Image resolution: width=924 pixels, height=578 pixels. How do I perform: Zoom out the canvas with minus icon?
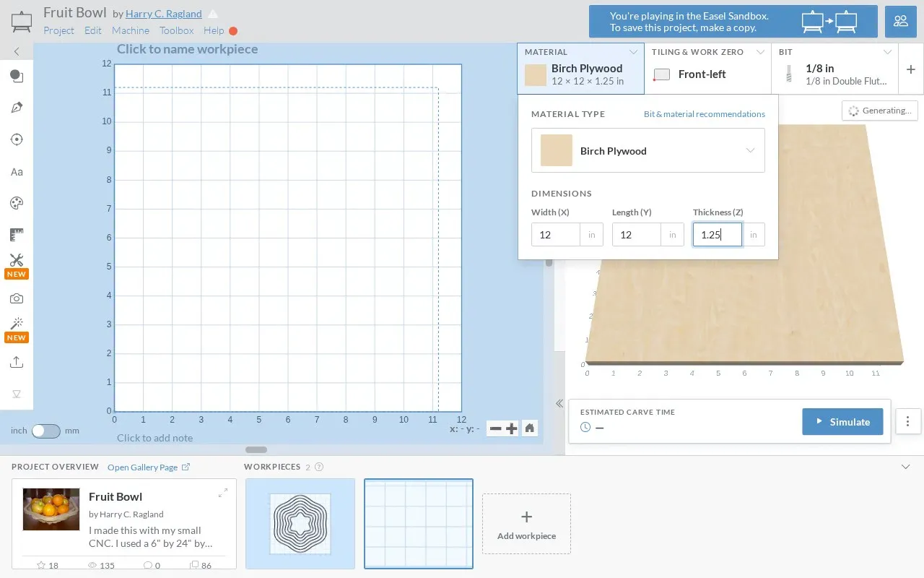(495, 428)
